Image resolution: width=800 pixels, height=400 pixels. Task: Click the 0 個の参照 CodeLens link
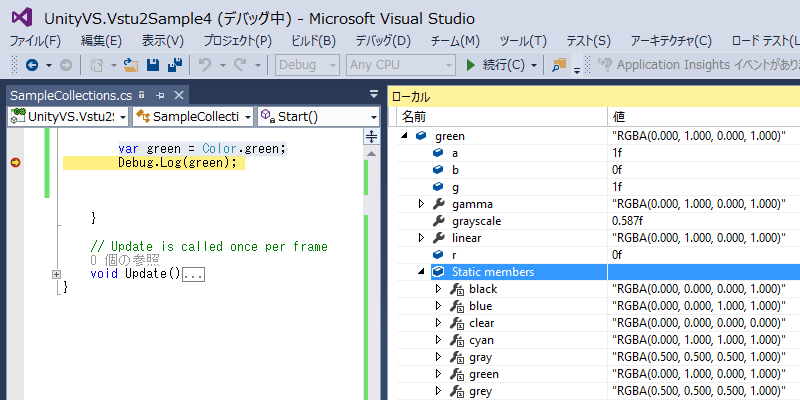click(125, 260)
